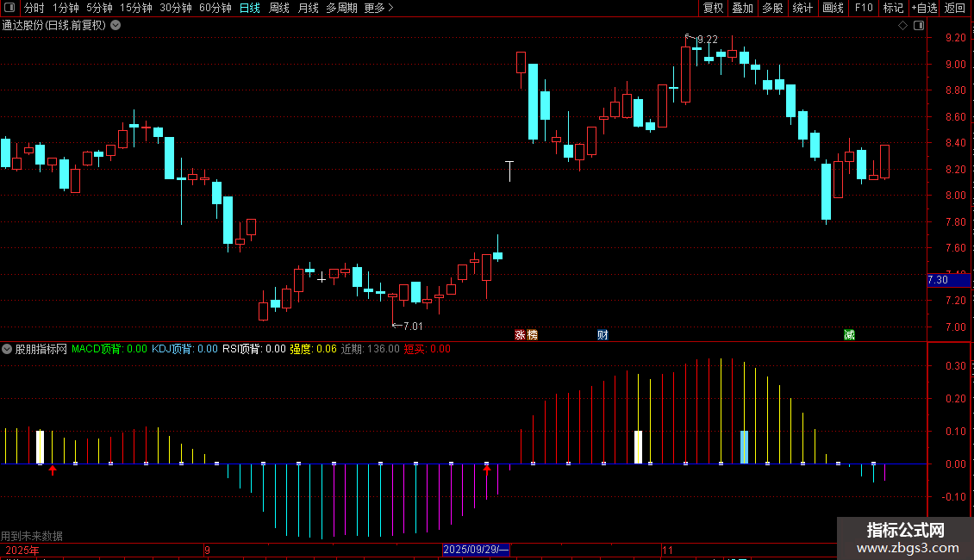
Task: Click the 9.22 high price label
Action: [707, 39]
